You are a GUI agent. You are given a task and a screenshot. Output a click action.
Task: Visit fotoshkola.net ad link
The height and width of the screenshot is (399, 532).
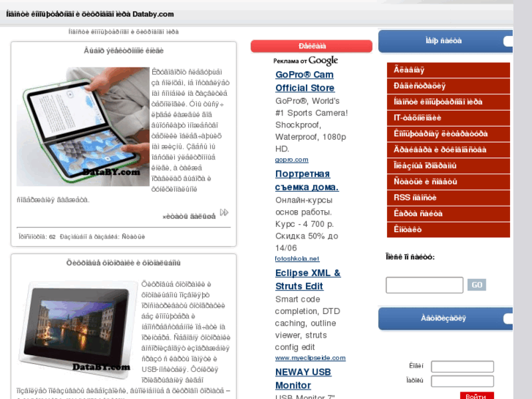click(x=297, y=258)
